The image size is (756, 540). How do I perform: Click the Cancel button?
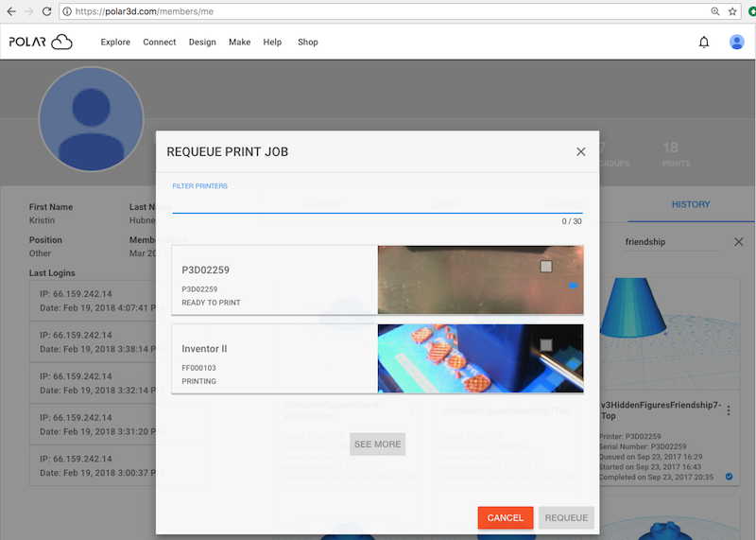click(x=506, y=518)
